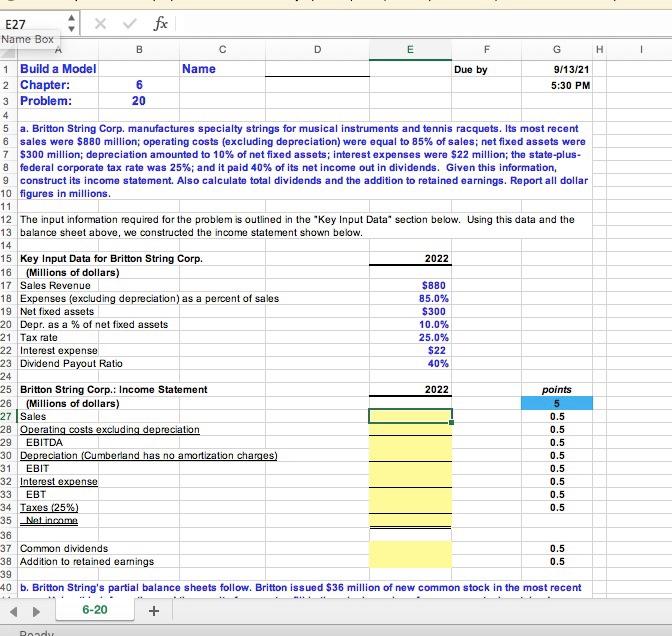Select column E header
Screen dimensions: 672x636
click(410, 50)
